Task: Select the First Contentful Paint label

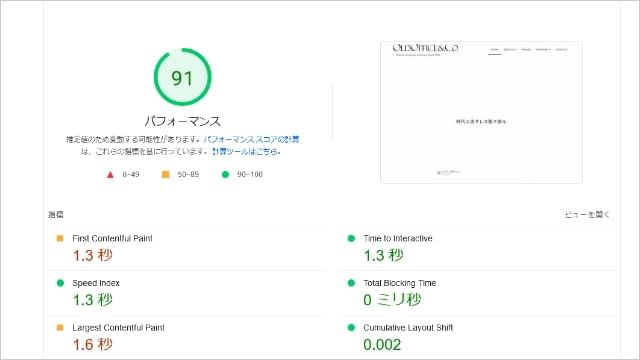Action: [x=112, y=238]
